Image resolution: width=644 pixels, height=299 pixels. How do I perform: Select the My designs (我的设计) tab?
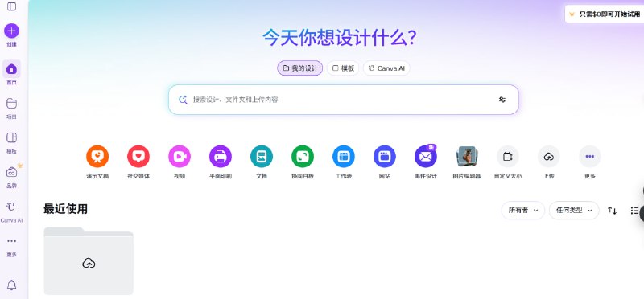[x=299, y=68]
